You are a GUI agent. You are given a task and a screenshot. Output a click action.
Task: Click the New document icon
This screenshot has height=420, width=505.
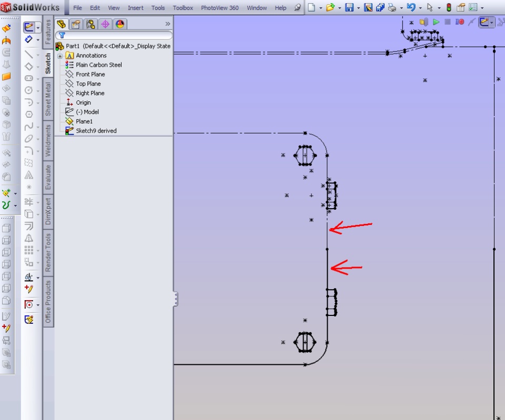click(x=311, y=7)
